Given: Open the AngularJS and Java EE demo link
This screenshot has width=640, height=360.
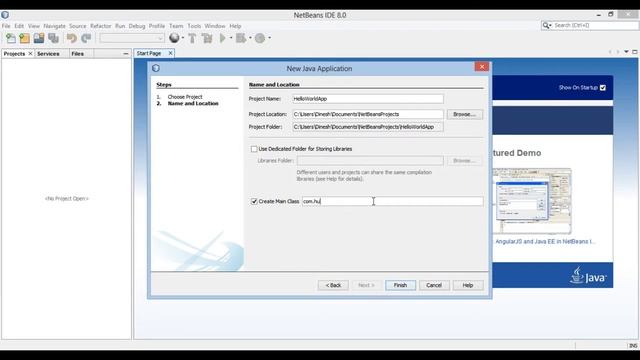Looking at the screenshot, I should [x=545, y=241].
